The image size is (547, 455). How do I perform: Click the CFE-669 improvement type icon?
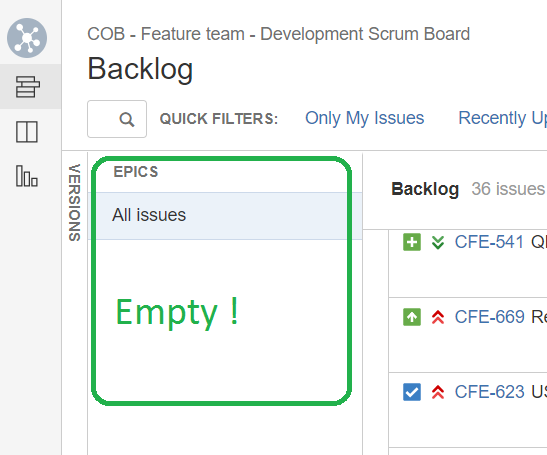click(x=412, y=317)
